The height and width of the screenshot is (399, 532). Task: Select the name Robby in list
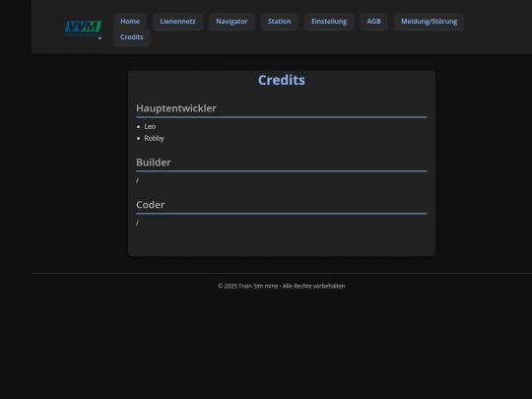(x=154, y=139)
